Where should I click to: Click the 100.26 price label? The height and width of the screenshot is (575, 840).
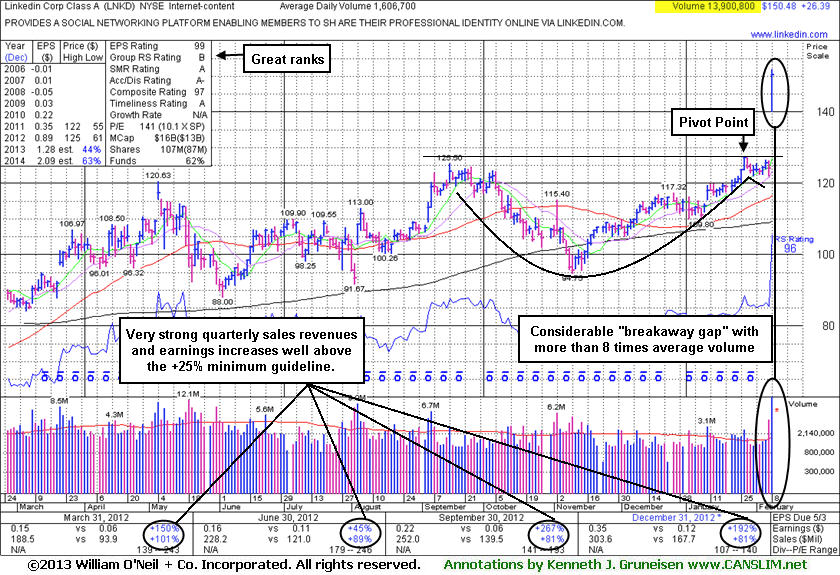point(385,258)
